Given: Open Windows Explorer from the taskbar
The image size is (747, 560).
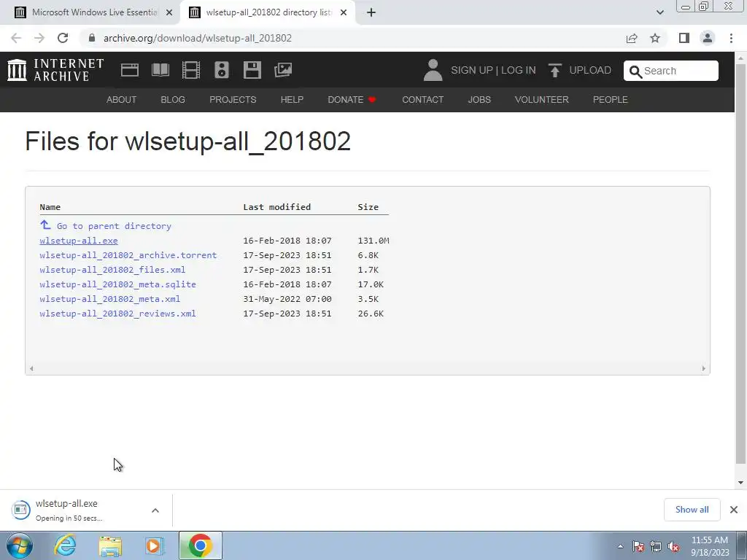Looking at the screenshot, I should click(x=110, y=545).
